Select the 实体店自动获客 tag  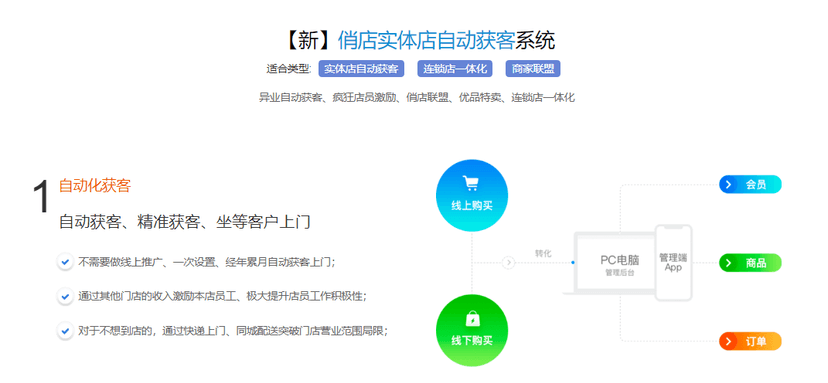click(x=361, y=69)
